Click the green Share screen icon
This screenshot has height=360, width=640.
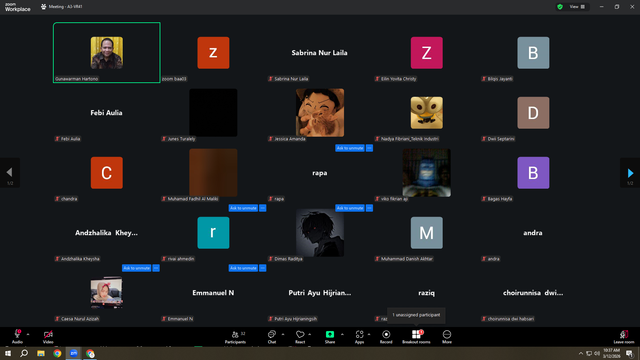click(x=330, y=334)
